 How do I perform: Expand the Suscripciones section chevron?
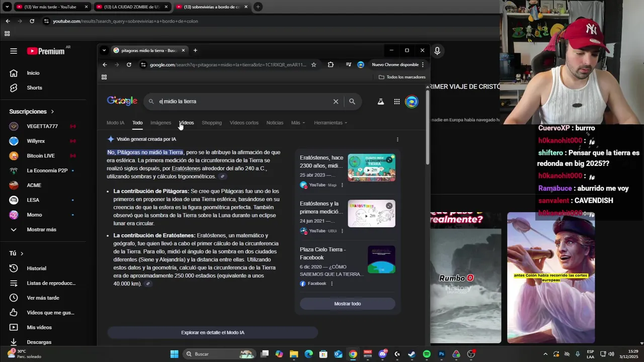tap(52, 112)
